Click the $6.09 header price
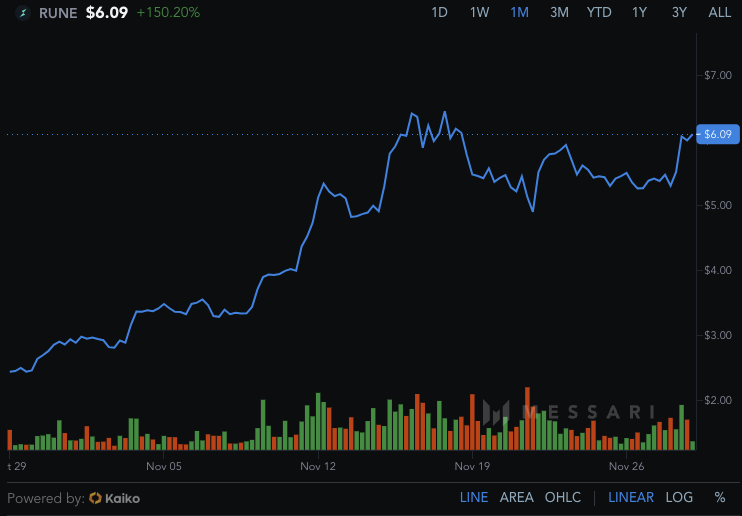This screenshot has height=516, width=742. [x=106, y=12]
